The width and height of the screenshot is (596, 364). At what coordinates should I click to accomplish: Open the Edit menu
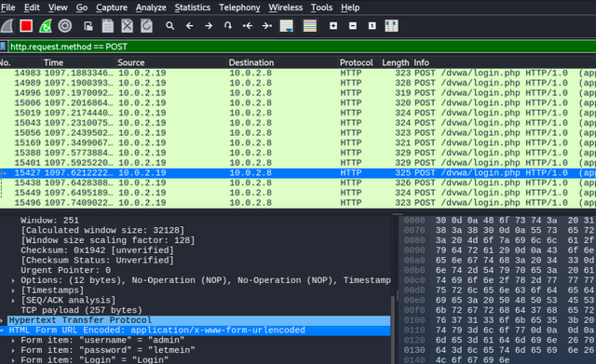pos(32,7)
